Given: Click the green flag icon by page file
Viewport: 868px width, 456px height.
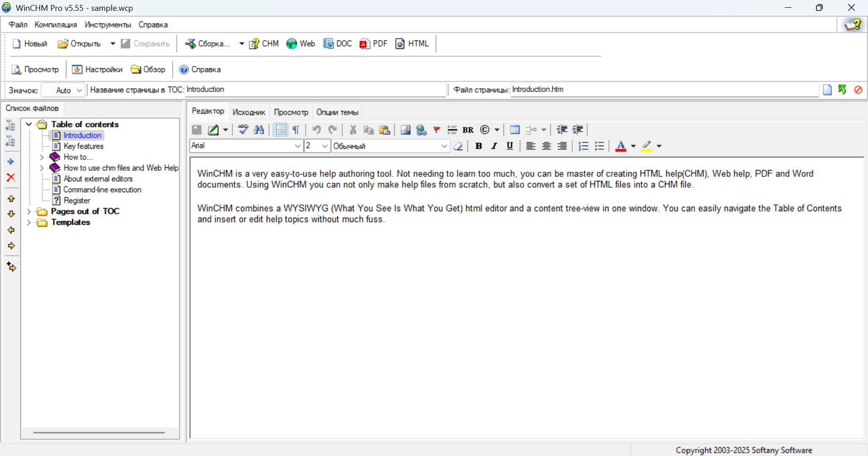Looking at the screenshot, I should [843, 90].
